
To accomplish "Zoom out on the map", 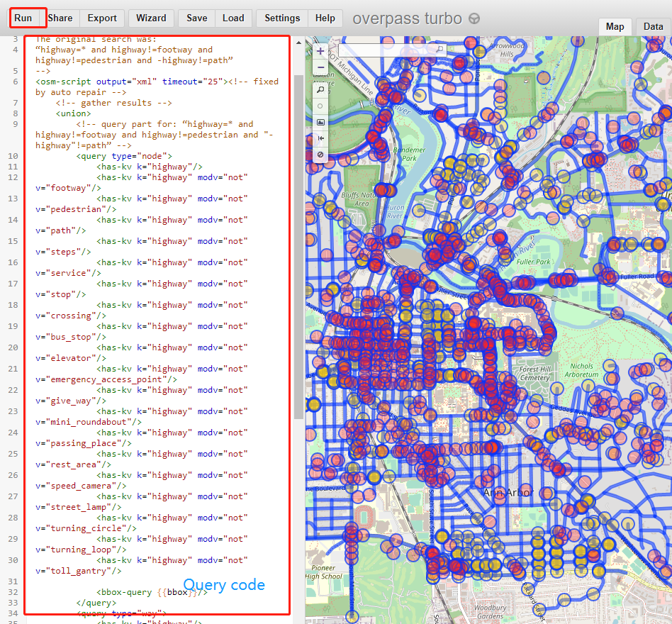I will [x=320, y=67].
